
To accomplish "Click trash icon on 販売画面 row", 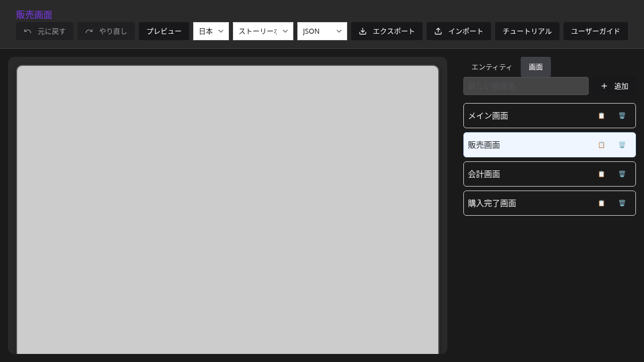I will [x=622, y=145].
